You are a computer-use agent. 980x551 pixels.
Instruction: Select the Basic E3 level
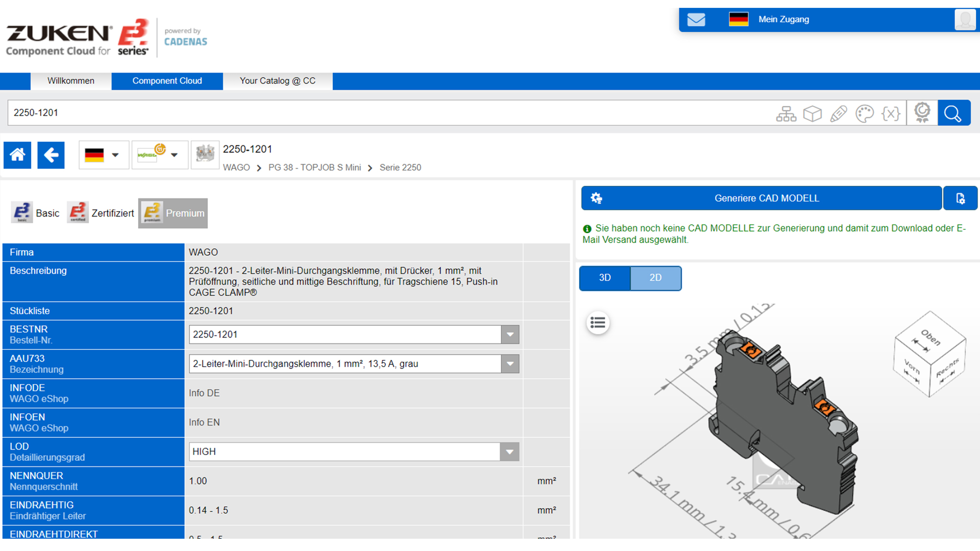pos(35,213)
